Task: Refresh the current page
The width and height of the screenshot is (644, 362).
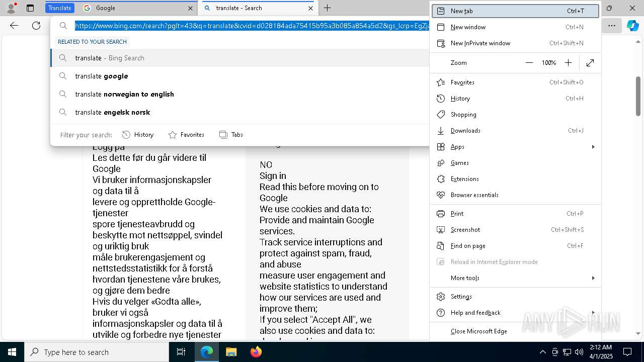Action: [36, 26]
